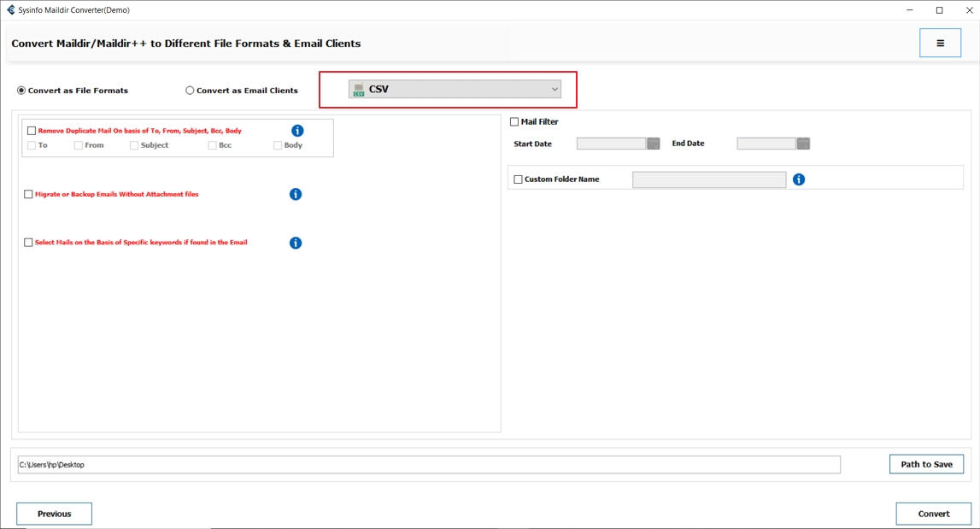980x529 pixels.
Task: Tick the Bcc duplicate criteria checkbox
Action: point(212,145)
